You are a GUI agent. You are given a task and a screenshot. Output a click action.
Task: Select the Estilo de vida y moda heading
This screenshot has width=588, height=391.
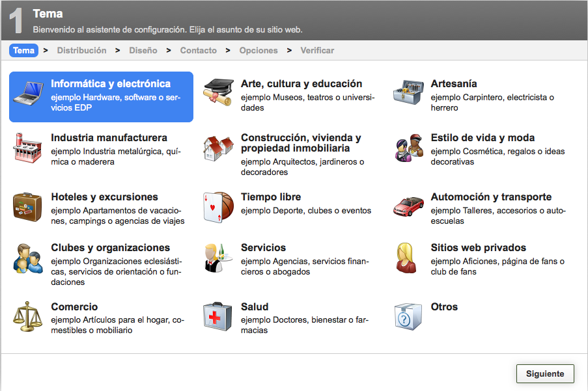[483, 138]
